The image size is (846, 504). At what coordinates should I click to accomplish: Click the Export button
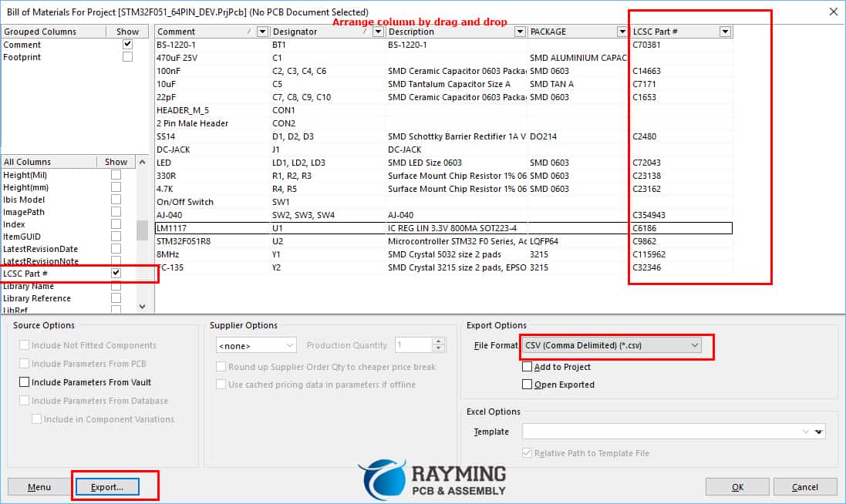point(107,486)
